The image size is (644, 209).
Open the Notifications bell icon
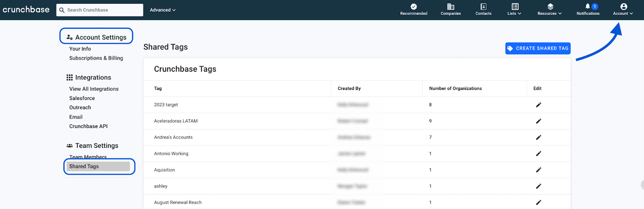coord(588,6)
